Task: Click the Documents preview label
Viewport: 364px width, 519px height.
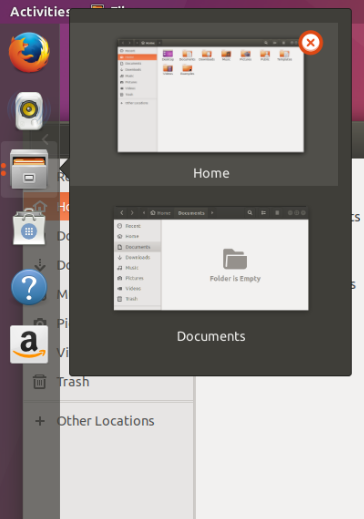Action: coord(211,336)
